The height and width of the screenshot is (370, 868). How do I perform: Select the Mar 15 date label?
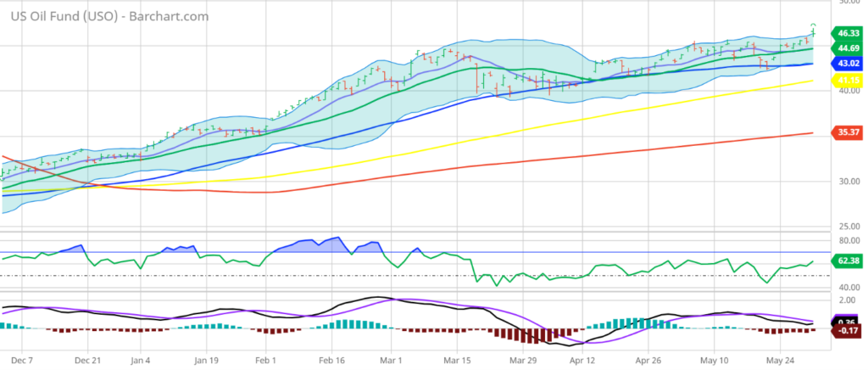[x=457, y=360]
